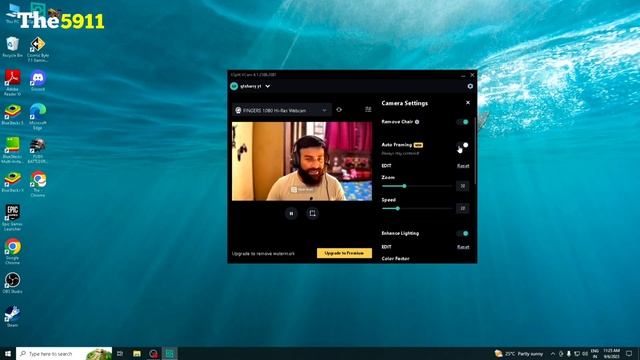Open File Explorer from the taskbar
The image size is (640, 360).
[137, 353]
